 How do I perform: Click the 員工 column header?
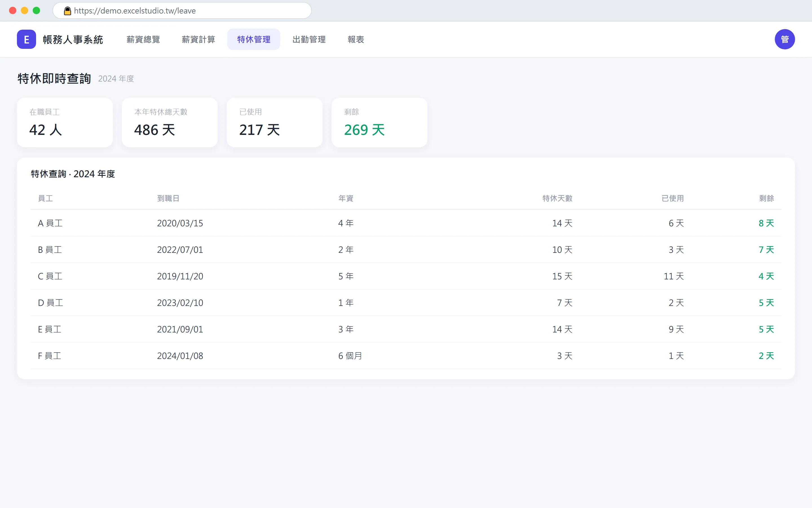45,198
